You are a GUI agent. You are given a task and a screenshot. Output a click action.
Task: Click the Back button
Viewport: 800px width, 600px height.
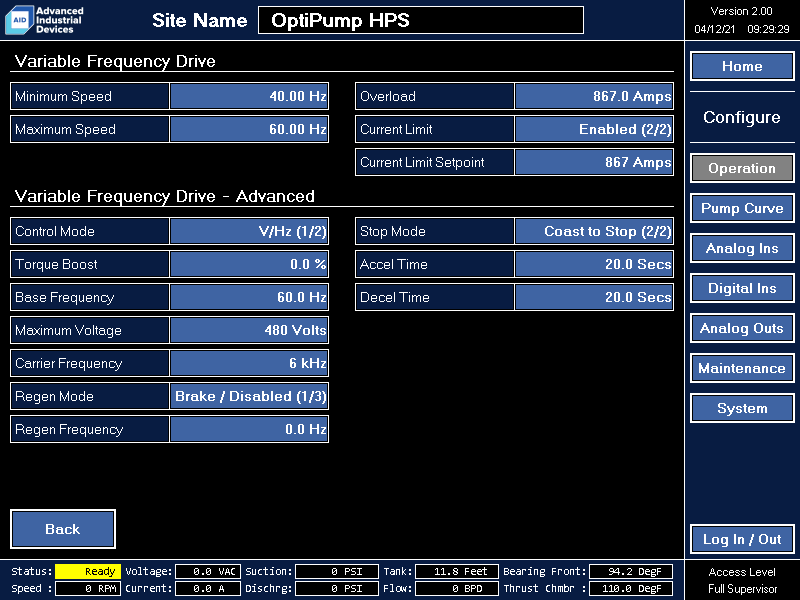[x=63, y=529]
